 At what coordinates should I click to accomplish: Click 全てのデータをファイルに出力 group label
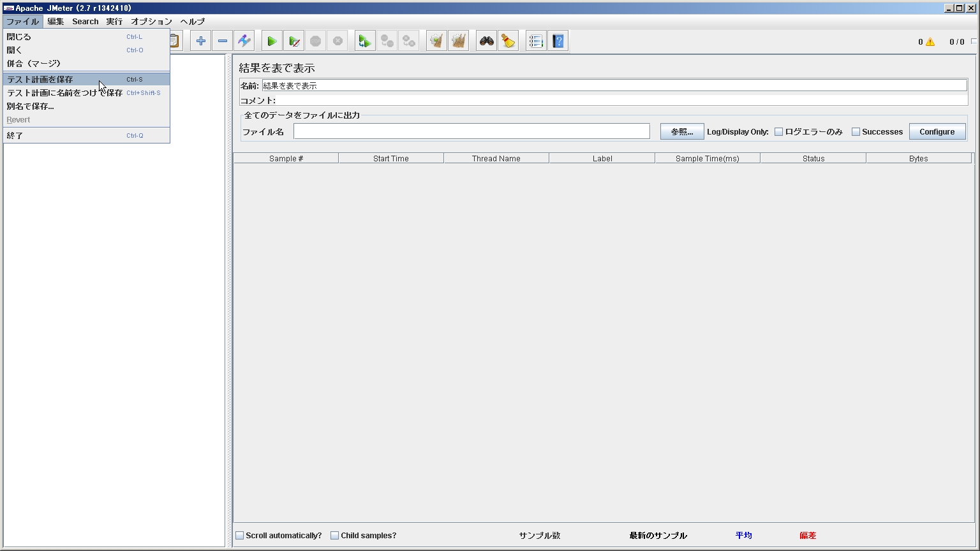(x=302, y=115)
